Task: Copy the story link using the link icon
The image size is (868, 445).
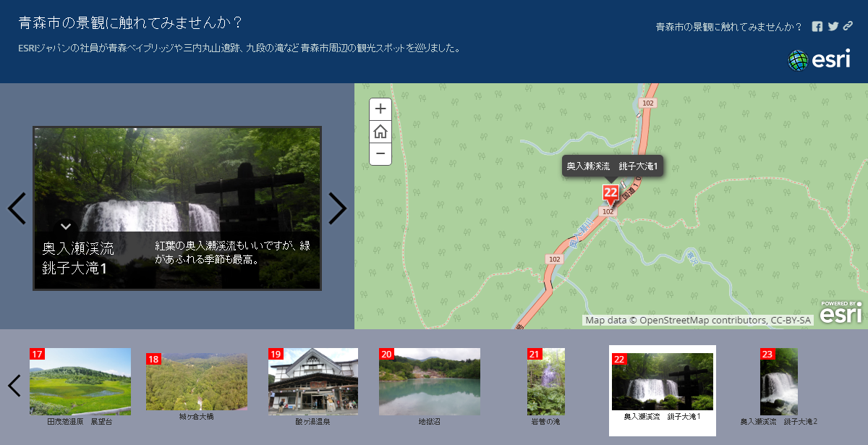Action: coord(847,26)
